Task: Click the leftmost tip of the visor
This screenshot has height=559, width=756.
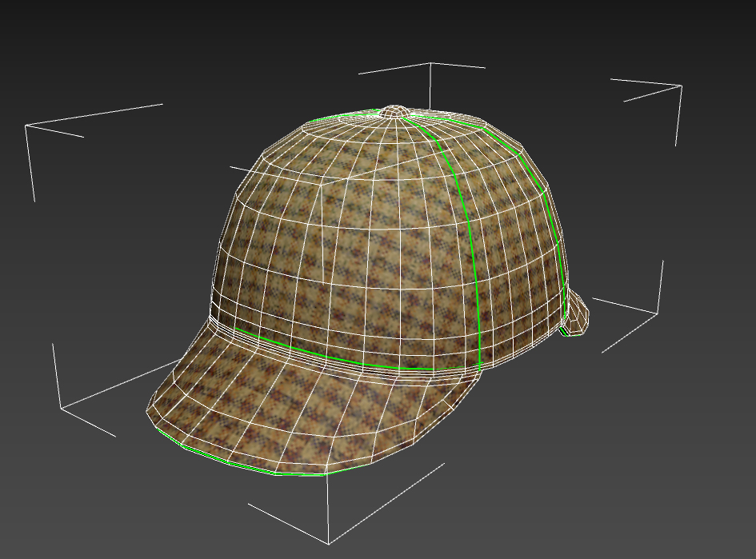Action: [149, 413]
